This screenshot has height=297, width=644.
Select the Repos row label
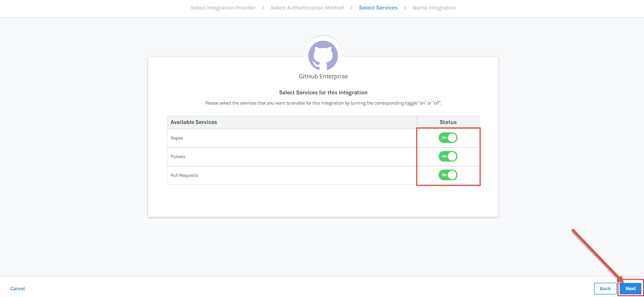tap(177, 138)
